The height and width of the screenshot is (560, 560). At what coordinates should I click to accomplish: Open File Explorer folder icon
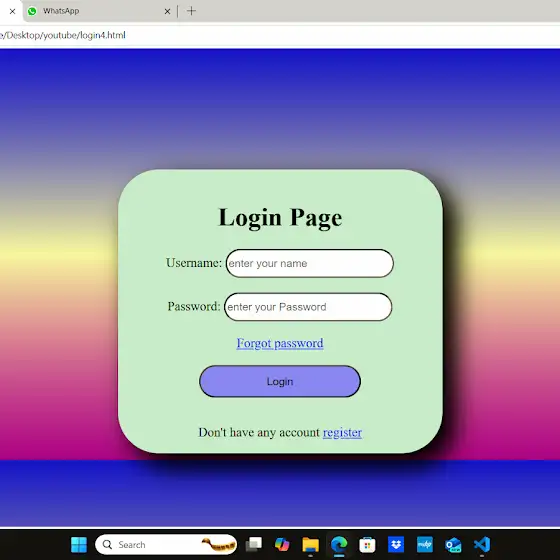coord(310,545)
